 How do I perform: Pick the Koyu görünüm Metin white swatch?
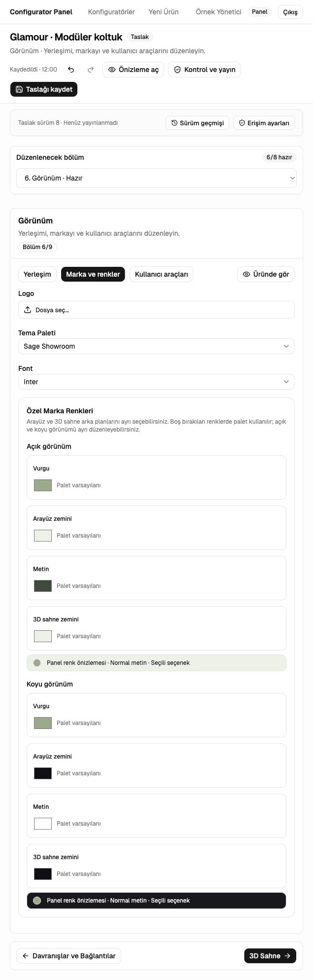[x=43, y=824]
